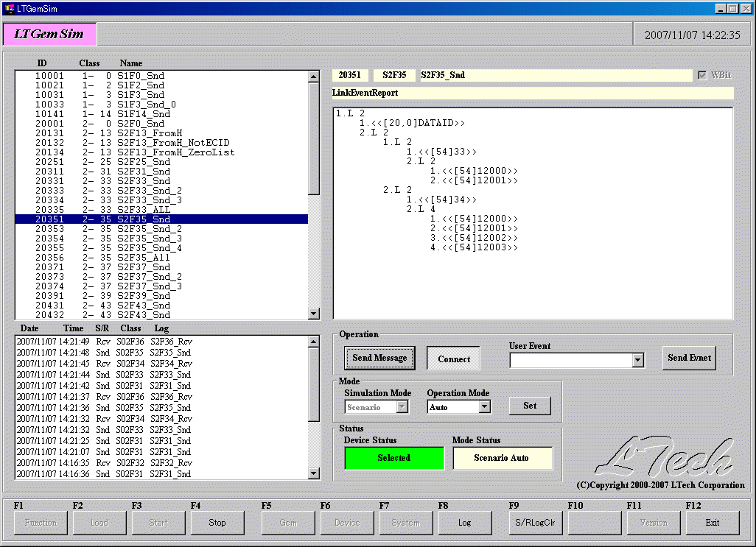Click the Connect button
This screenshot has width=756, height=547.
[453, 359]
